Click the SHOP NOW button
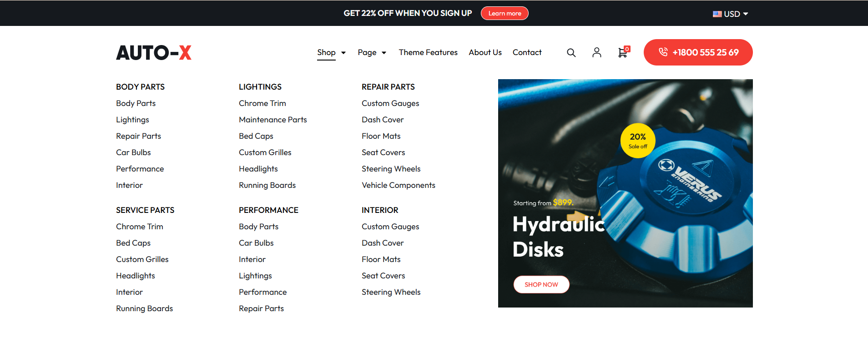The width and height of the screenshot is (868, 338). click(541, 284)
